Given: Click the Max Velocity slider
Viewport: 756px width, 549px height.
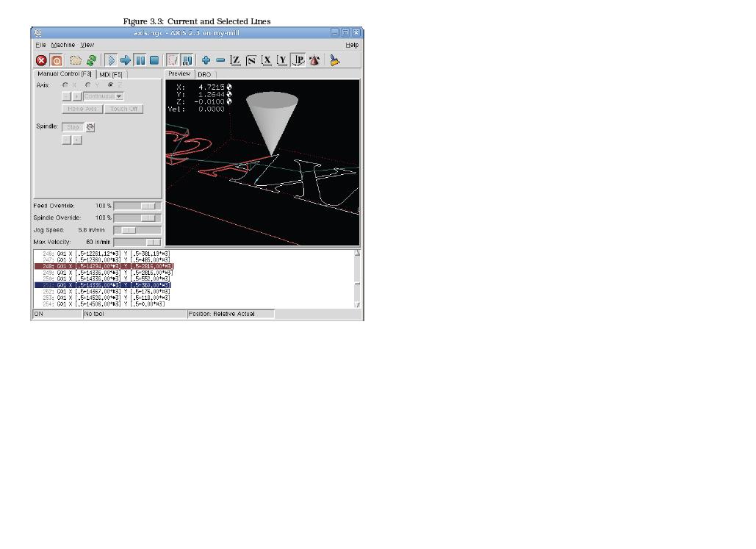Looking at the screenshot, I should 137,243.
